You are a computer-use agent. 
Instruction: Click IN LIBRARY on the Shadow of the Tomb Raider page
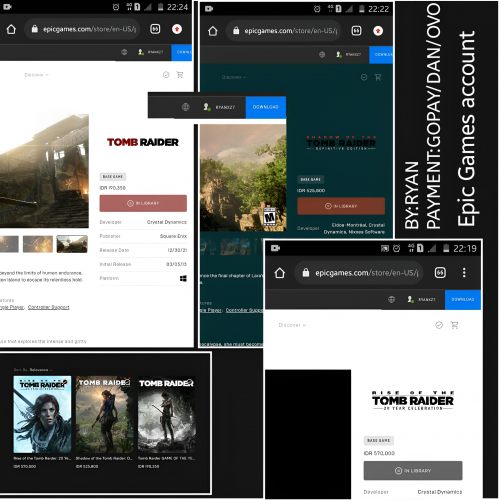coord(341,206)
